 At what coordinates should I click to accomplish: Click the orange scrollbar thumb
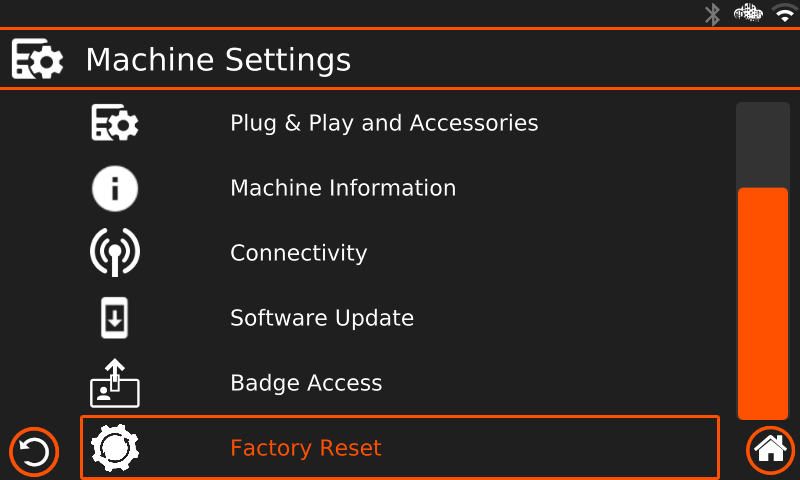[763, 304]
